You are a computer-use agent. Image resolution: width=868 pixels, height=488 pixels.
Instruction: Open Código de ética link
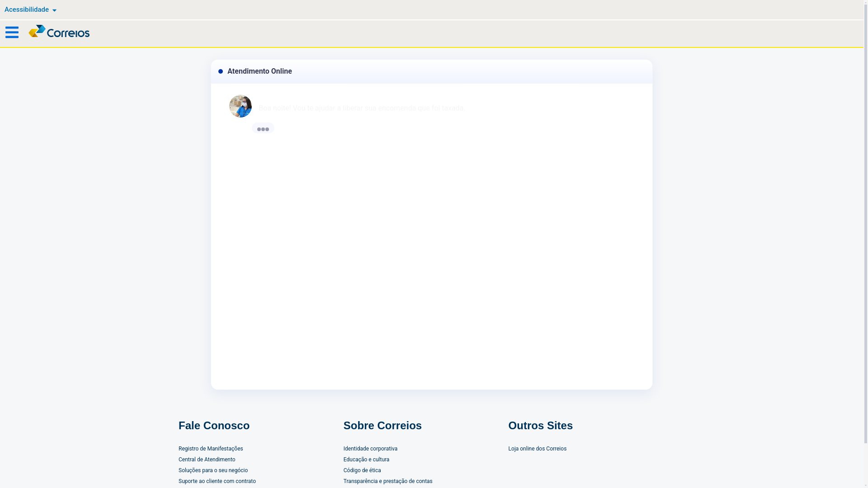pyautogui.click(x=362, y=470)
